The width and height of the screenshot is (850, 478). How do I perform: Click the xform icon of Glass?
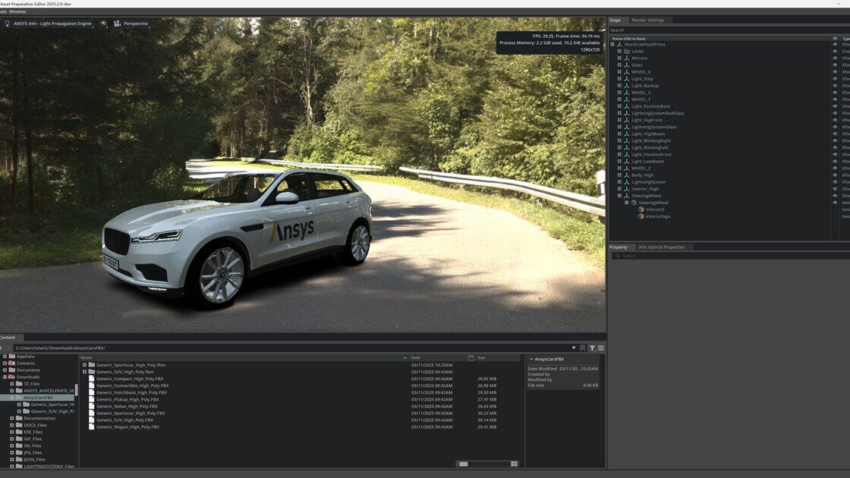tap(627, 65)
